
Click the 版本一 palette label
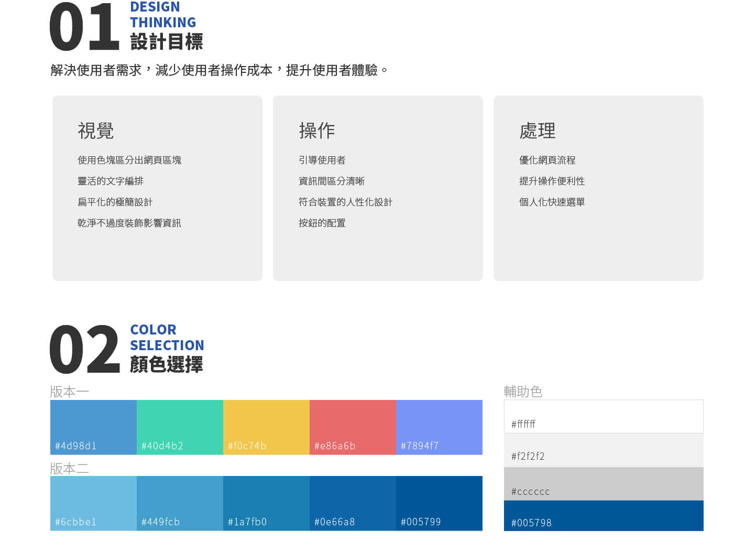(x=69, y=392)
